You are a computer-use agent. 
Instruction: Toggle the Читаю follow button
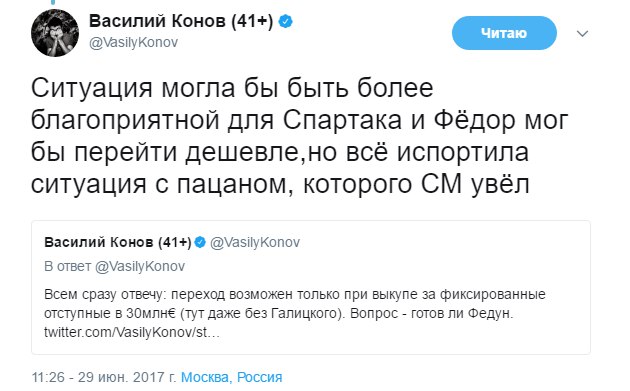[x=504, y=33]
